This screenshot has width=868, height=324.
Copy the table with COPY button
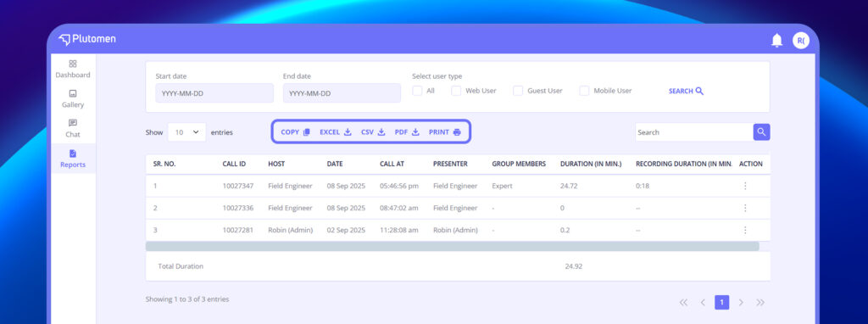[x=295, y=132]
